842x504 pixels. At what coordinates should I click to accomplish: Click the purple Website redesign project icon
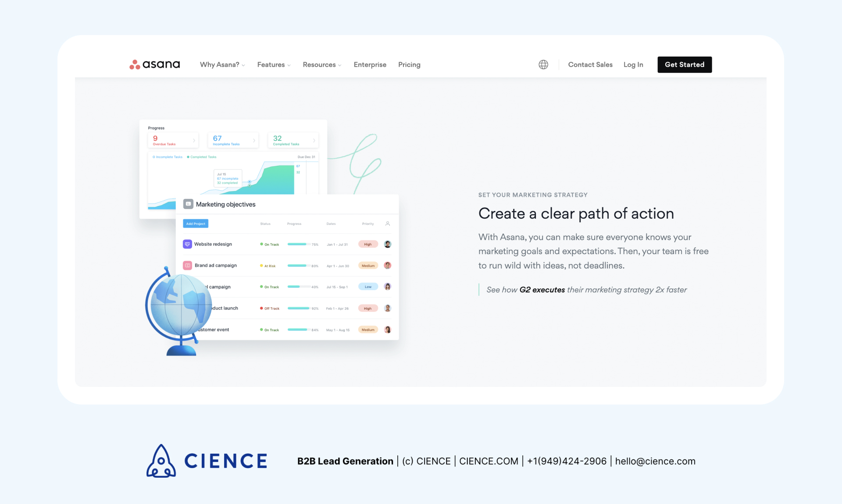click(x=188, y=244)
